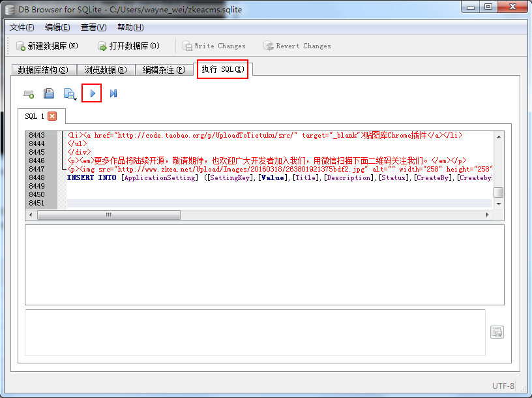Click the horizontal scrollbar left arrow

pos(31,215)
